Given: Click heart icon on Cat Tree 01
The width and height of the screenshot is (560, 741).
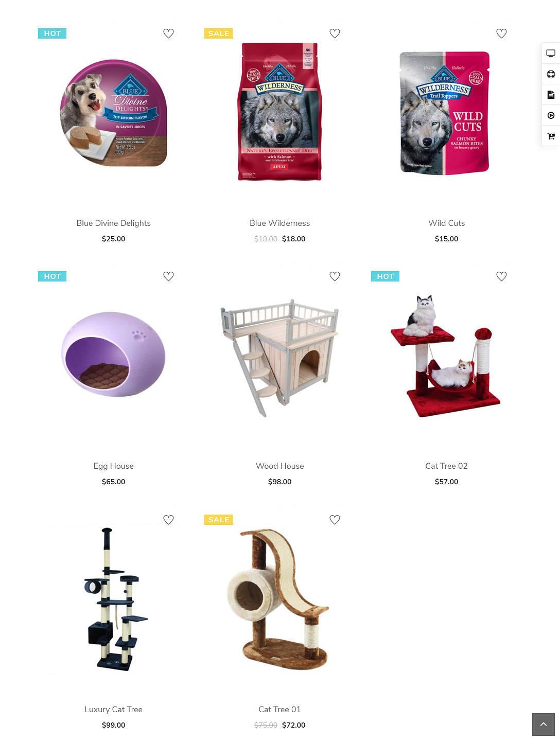Looking at the screenshot, I should [x=335, y=520].
